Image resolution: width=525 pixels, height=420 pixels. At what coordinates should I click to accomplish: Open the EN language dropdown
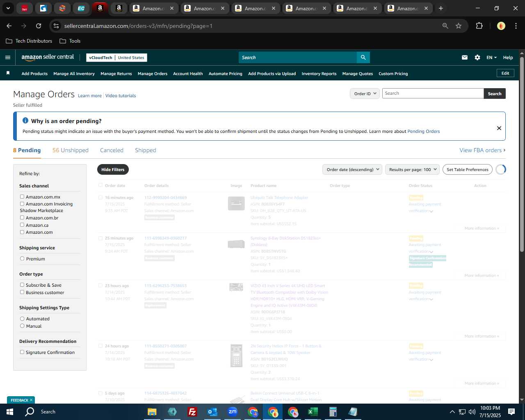point(491,57)
